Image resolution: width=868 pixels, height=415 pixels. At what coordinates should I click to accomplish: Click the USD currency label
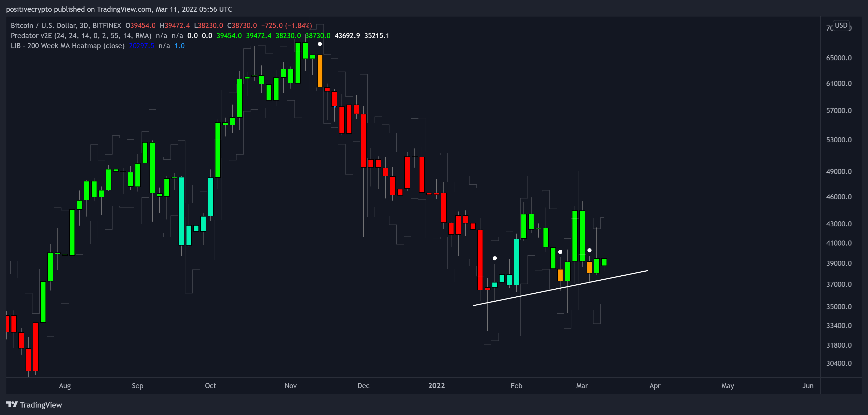tap(841, 25)
